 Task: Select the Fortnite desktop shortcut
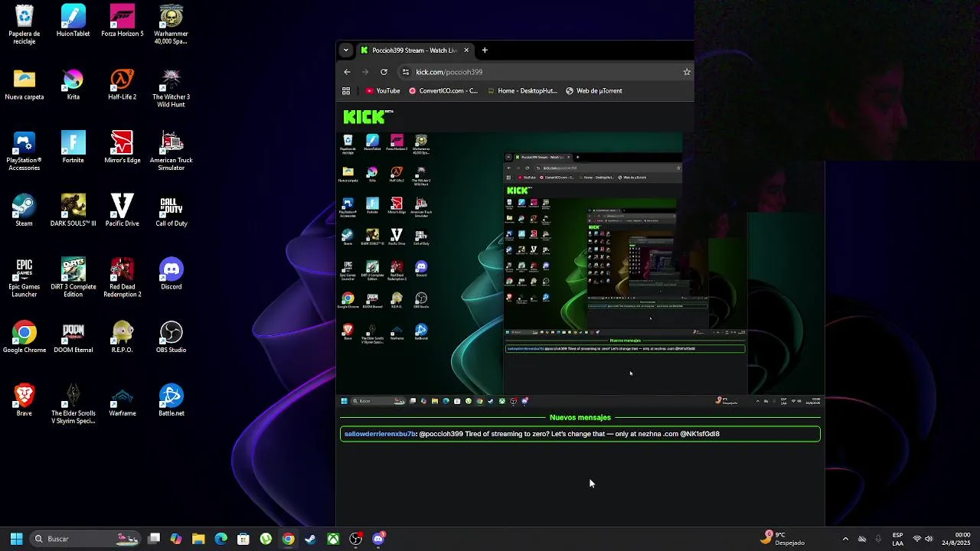click(x=73, y=148)
